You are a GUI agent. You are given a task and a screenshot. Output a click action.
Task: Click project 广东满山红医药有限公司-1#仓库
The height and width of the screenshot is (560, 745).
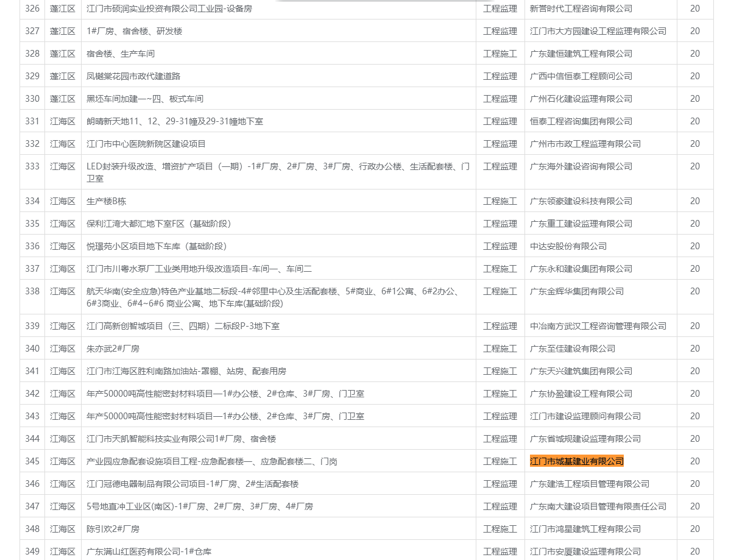[x=149, y=551]
